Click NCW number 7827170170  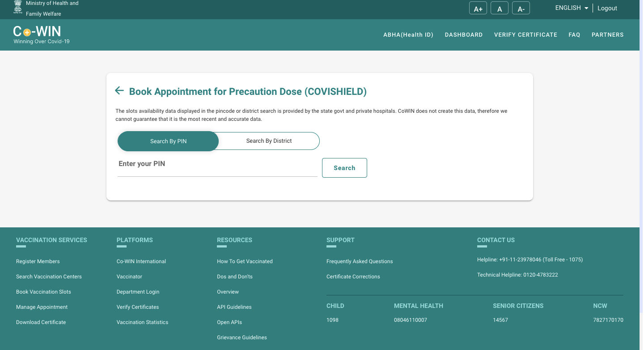[608, 320]
